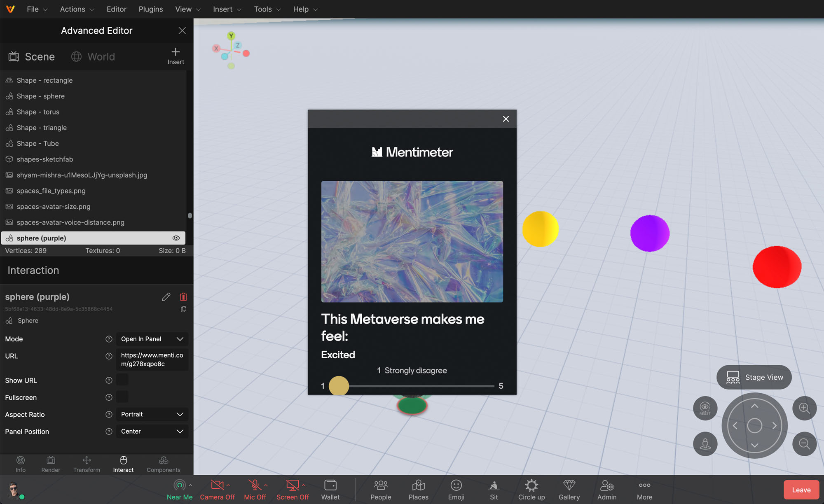Screen dimensions: 824x504
Task: Click the camera zoom out button
Action: [804, 443]
